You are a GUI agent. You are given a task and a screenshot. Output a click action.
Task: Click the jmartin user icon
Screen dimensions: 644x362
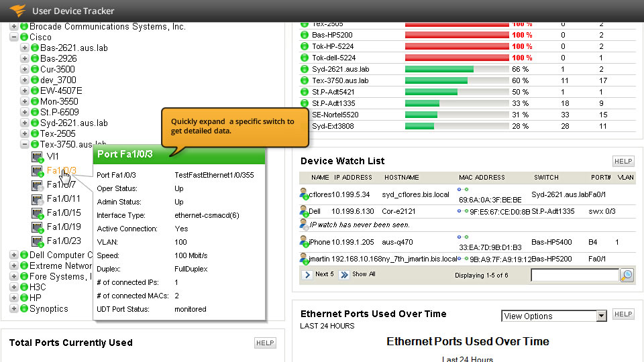pos(304,259)
